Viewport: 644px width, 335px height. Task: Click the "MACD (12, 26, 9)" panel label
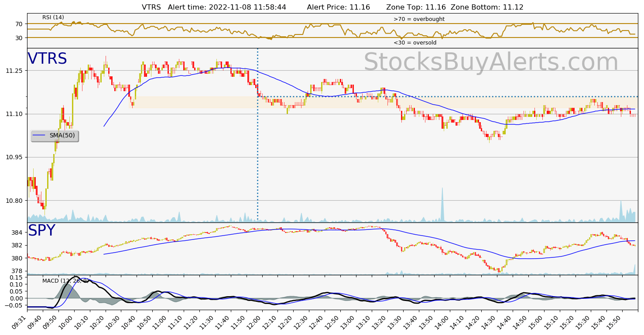coord(65,281)
